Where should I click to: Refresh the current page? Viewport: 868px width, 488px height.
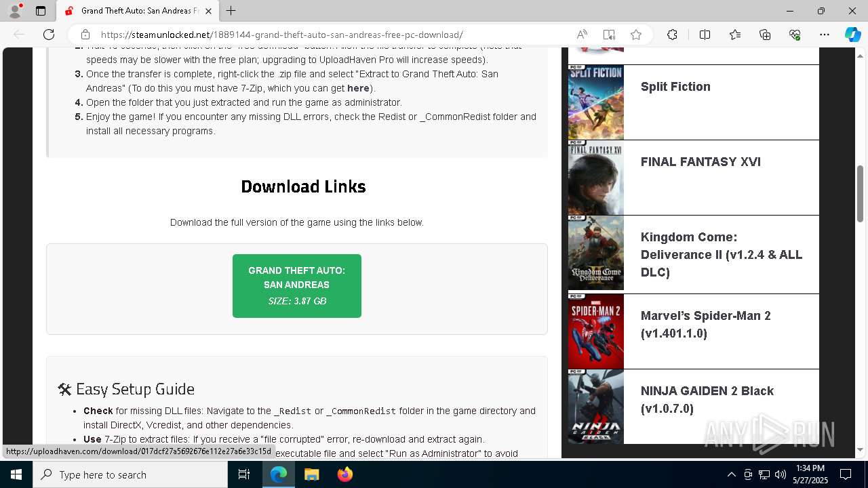(49, 35)
